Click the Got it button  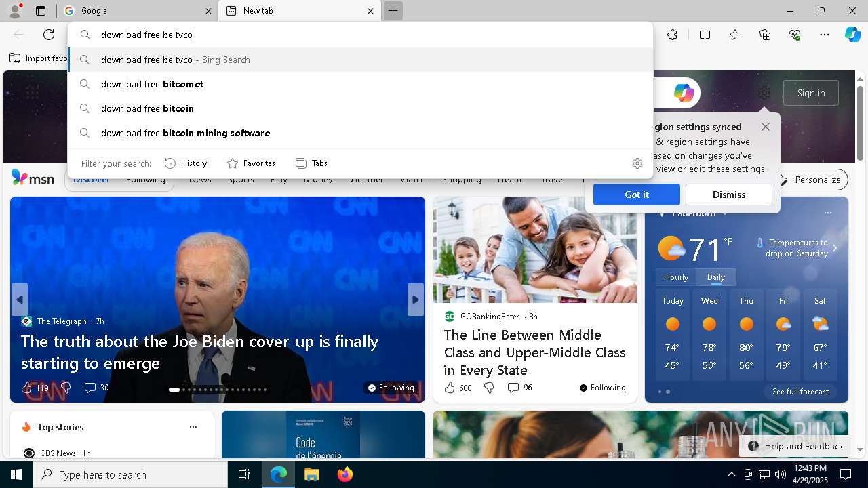click(637, 195)
